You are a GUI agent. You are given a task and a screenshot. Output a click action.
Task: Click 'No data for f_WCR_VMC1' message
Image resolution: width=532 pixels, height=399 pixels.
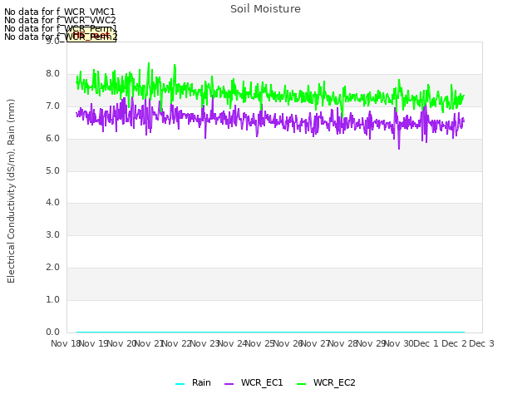(x=60, y=12)
